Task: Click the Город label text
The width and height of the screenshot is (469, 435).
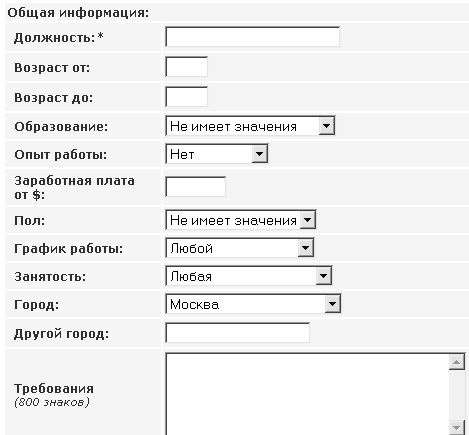Action: pos(37,304)
